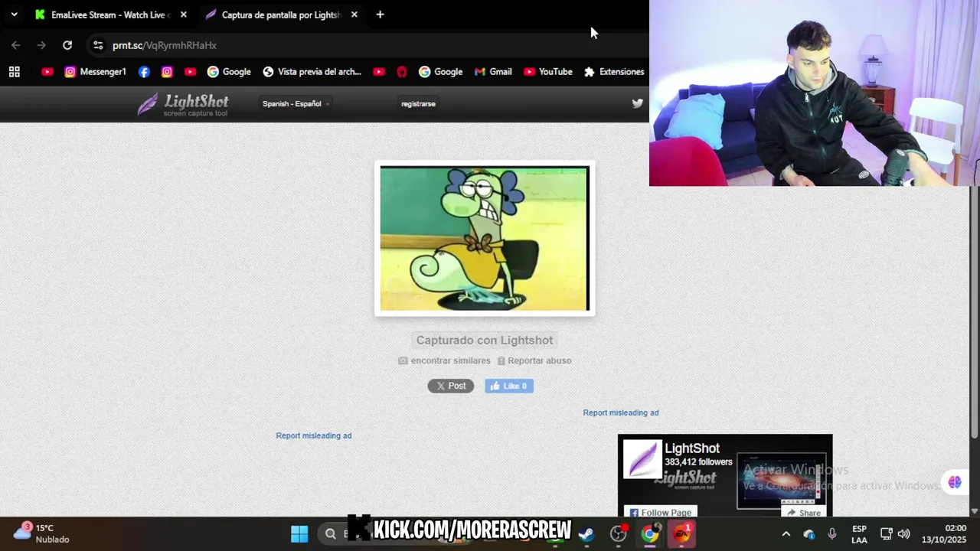Reload the prnt.sc page
Viewport: 980px width, 551px height.
[x=67, y=45]
